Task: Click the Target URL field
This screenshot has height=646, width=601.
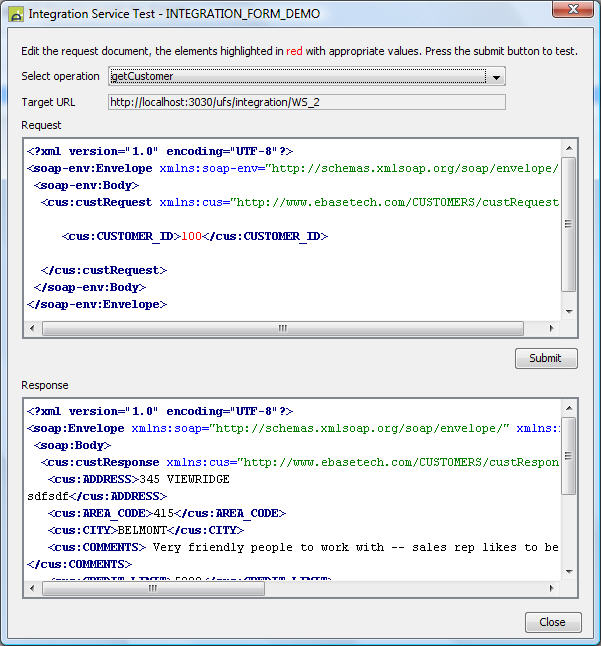Action: coord(306,102)
